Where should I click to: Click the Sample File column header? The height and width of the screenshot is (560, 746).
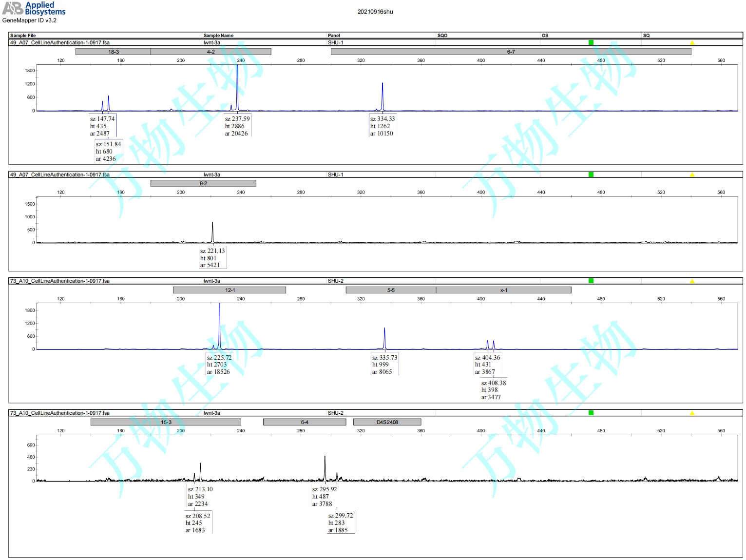click(23, 36)
